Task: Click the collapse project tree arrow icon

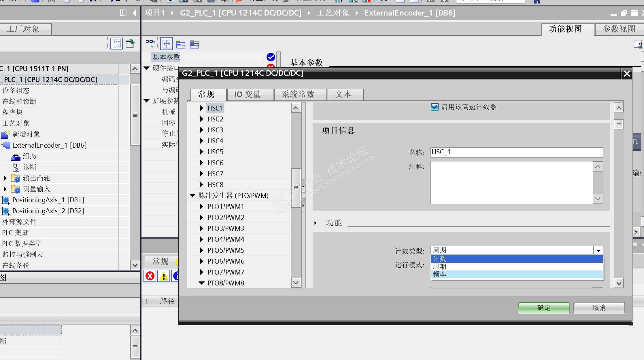Action: pos(134,13)
